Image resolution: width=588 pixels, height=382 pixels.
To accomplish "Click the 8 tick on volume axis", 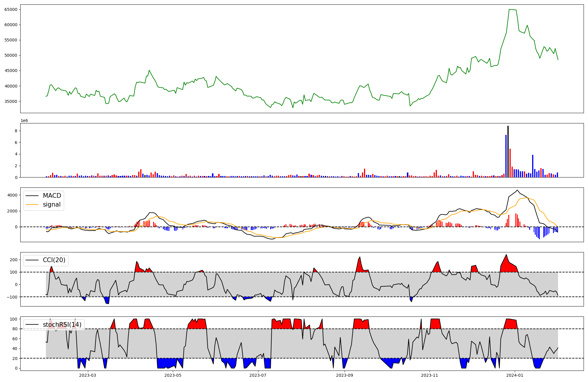I will 16,131.
